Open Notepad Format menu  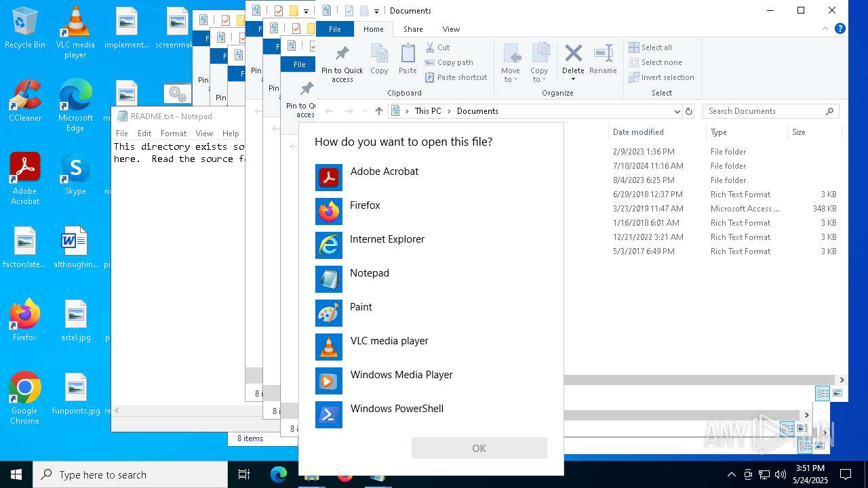[x=174, y=134]
